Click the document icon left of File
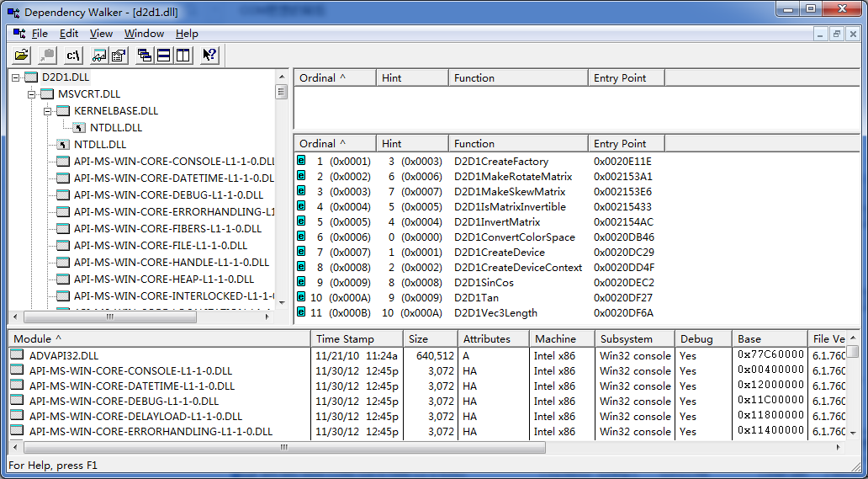Viewport: 868px width, 479px height. pos(19,33)
